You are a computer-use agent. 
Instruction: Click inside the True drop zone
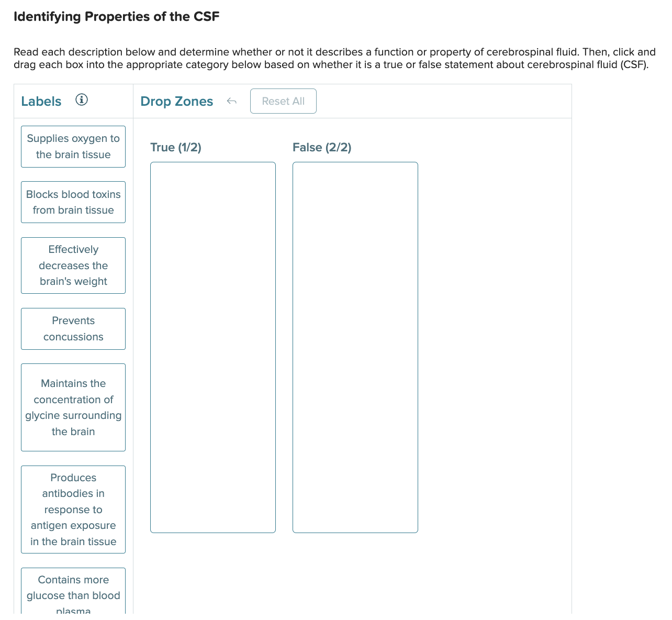coord(212,346)
